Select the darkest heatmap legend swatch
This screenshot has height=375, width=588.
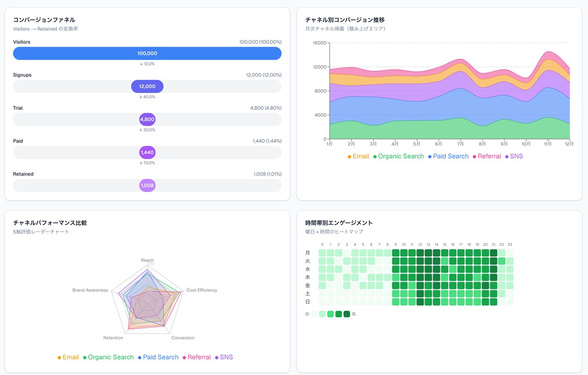pos(347,314)
